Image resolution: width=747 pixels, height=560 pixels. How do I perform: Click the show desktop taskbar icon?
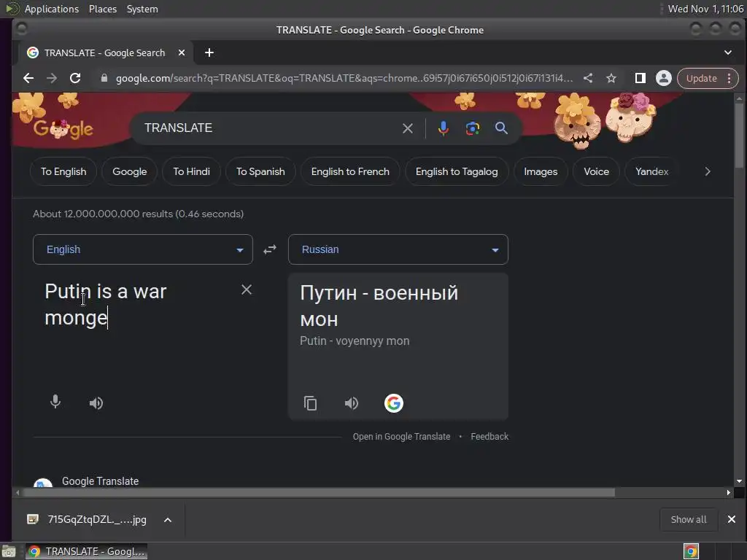click(x=9, y=551)
